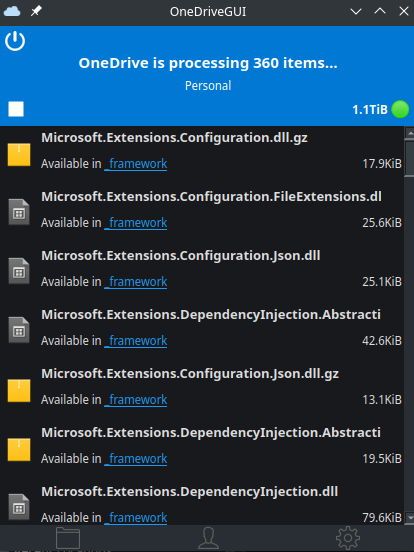The height and width of the screenshot is (552, 414).
Task: Click the Personal profile label
Action: tap(208, 86)
